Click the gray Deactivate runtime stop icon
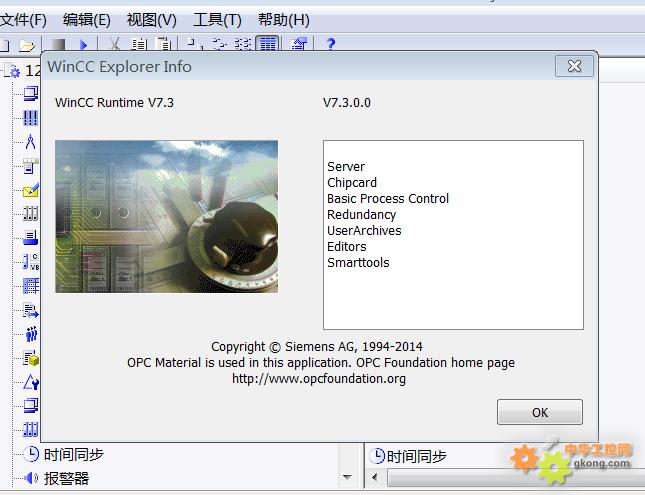The height and width of the screenshot is (495, 645). point(58,44)
